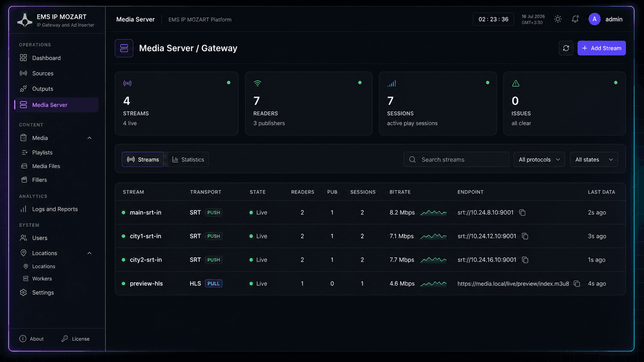Click the admin username
The height and width of the screenshot is (362, 644).
(x=614, y=19)
